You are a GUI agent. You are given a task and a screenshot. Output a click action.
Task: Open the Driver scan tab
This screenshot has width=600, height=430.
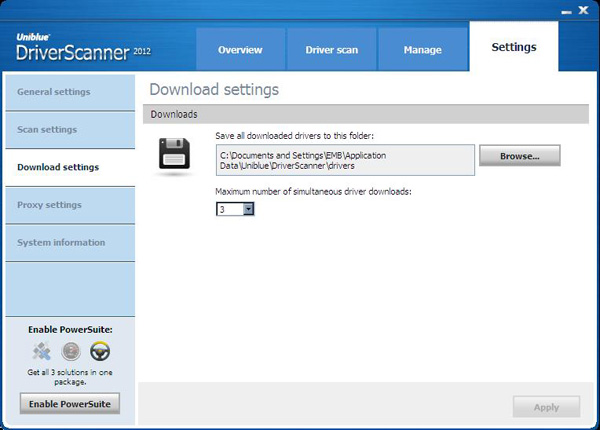click(331, 50)
